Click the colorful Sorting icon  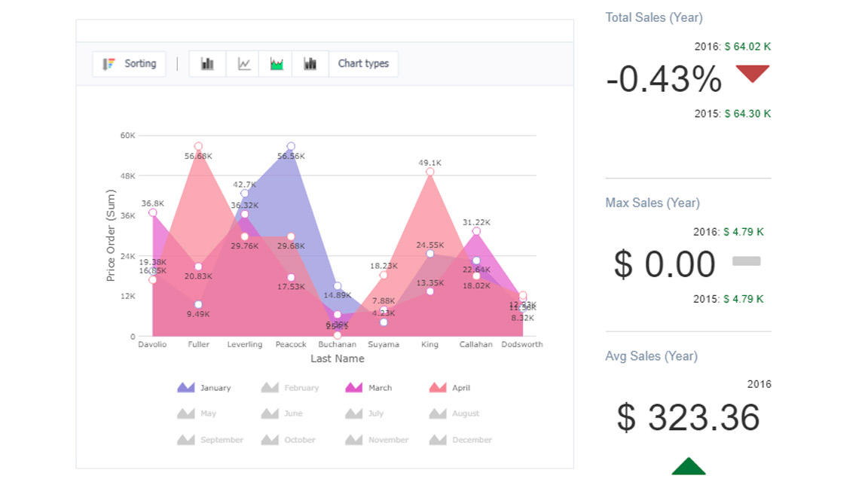pos(109,64)
